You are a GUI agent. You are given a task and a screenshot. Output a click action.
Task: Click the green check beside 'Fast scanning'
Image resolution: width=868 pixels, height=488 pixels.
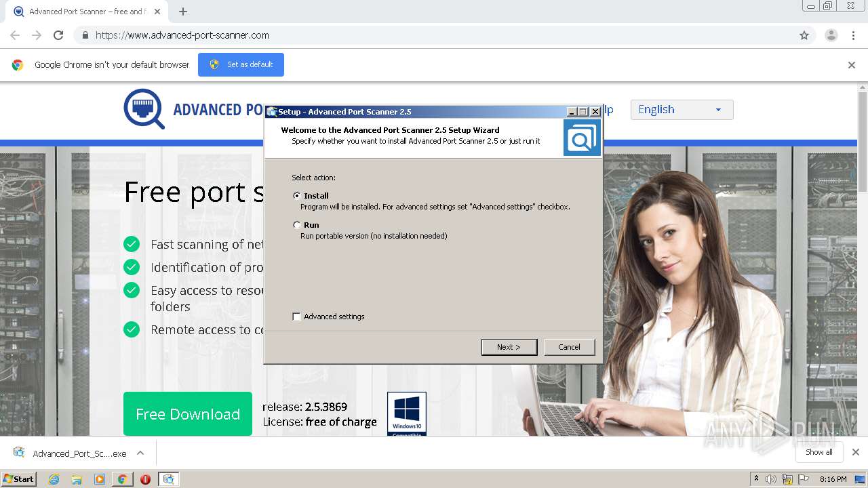click(132, 244)
